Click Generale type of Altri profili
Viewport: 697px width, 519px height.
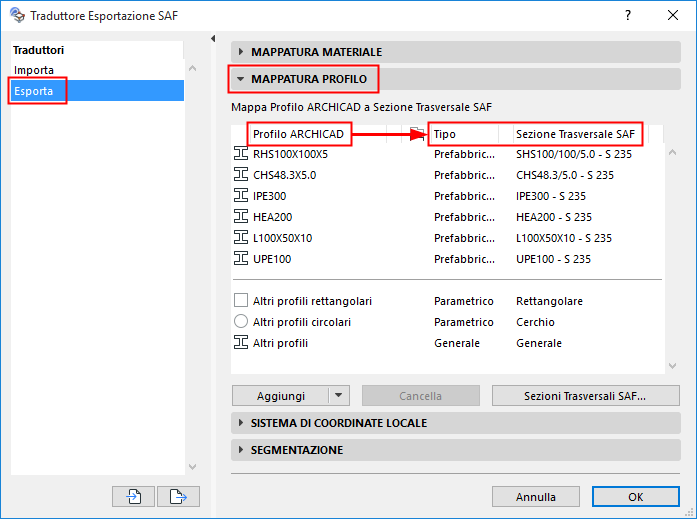pyautogui.click(x=457, y=343)
